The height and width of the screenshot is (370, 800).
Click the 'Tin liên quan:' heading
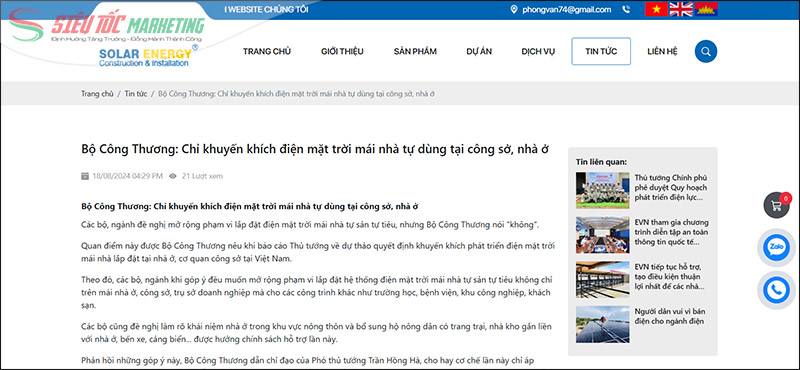point(602,162)
